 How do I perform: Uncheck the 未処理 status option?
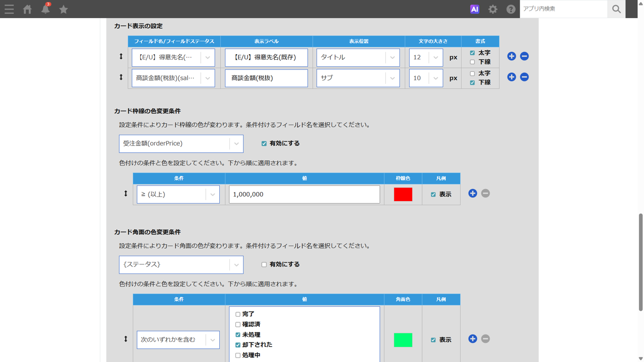click(238, 335)
